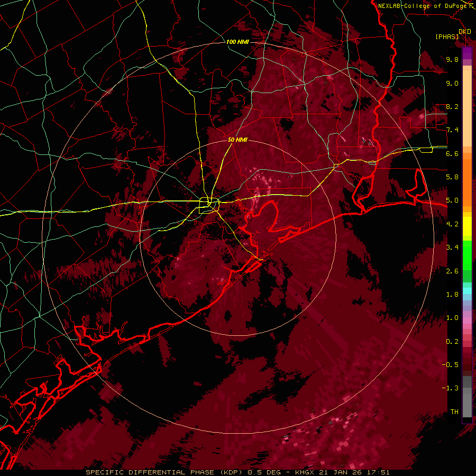This screenshot has width=476, height=476.
Task: Select the -0.5 legend value
Action: pos(451,365)
